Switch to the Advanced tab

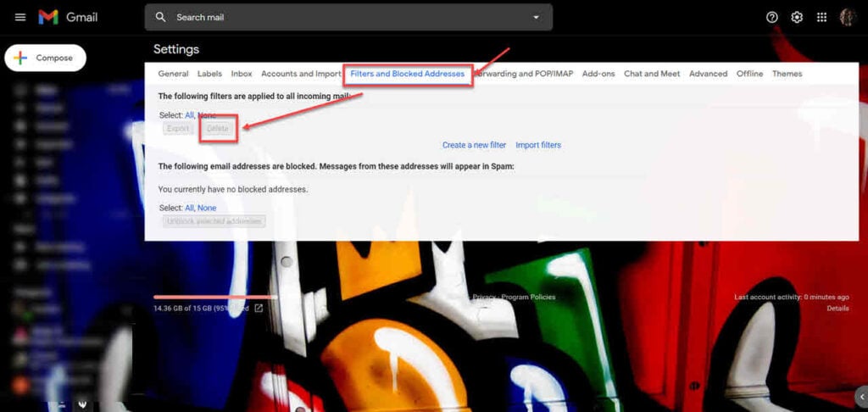[x=708, y=74]
